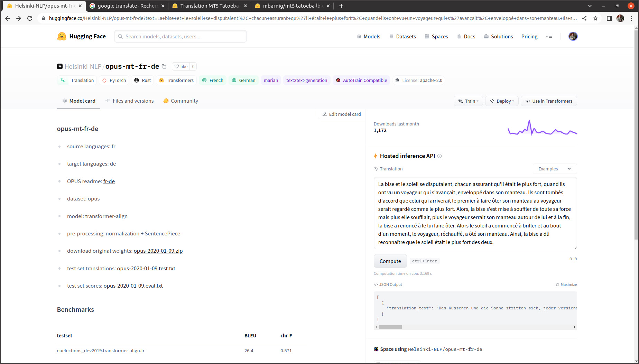The width and height of the screenshot is (639, 364).
Task: Copy model name to clipboard icon
Action: [164, 66]
